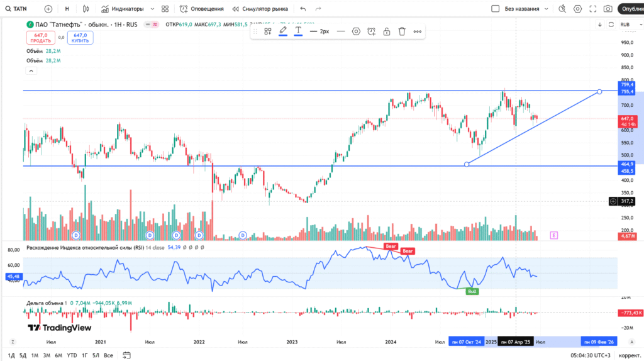Change the text color with the T swatch
Viewport: 644px width, 361px height.
tap(298, 31)
